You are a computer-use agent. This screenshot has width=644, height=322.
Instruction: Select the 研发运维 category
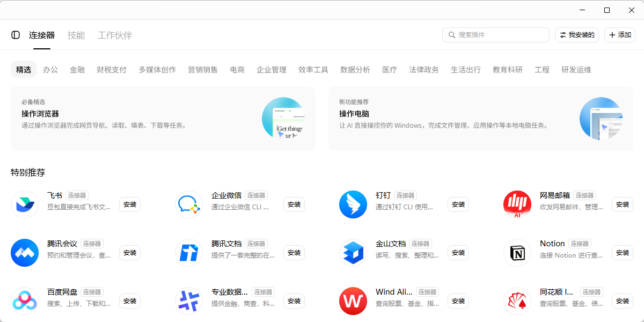(576, 70)
